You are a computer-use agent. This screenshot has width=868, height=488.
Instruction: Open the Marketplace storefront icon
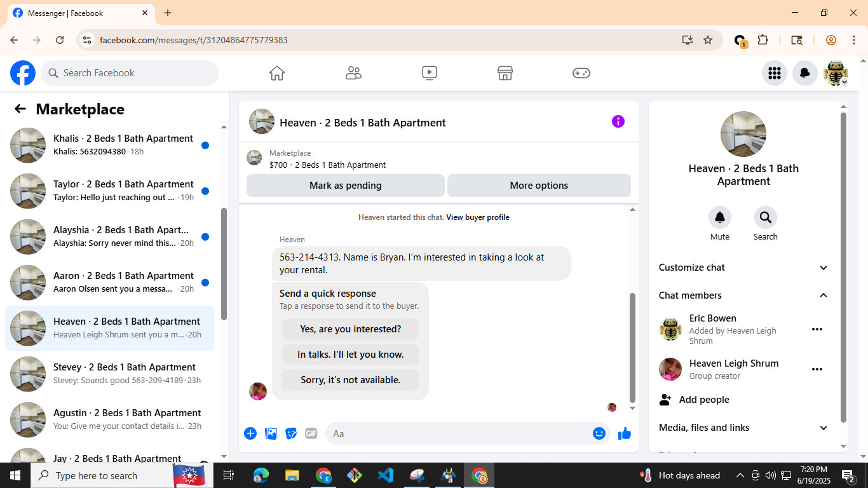pyautogui.click(x=505, y=73)
